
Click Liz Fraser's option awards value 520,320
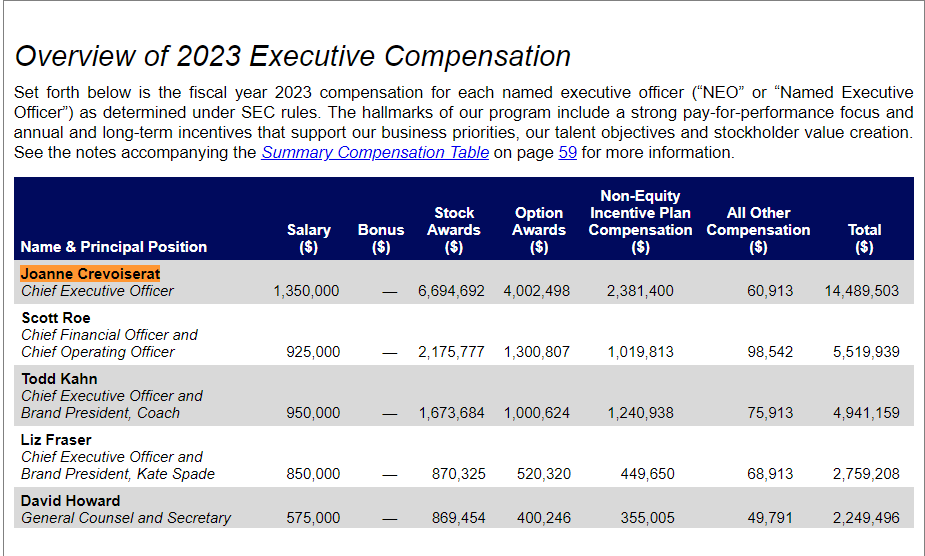click(545, 474)
